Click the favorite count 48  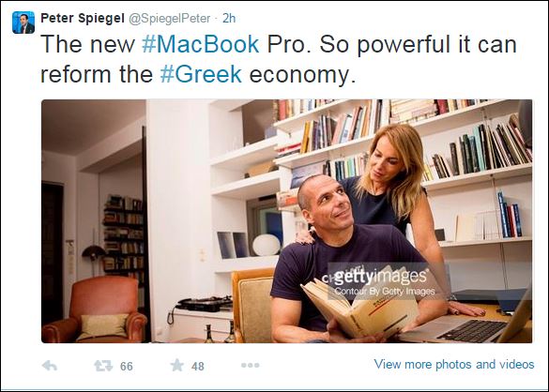pos(198,367)
